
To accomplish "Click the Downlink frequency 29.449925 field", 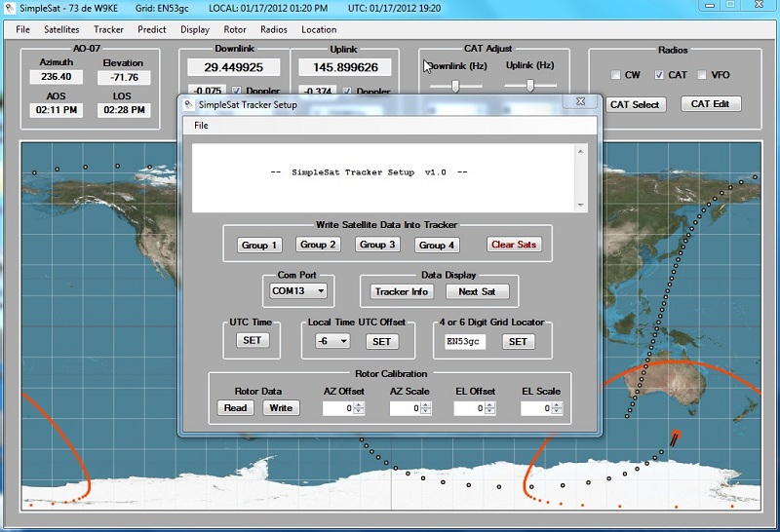I will pos(233,67).
